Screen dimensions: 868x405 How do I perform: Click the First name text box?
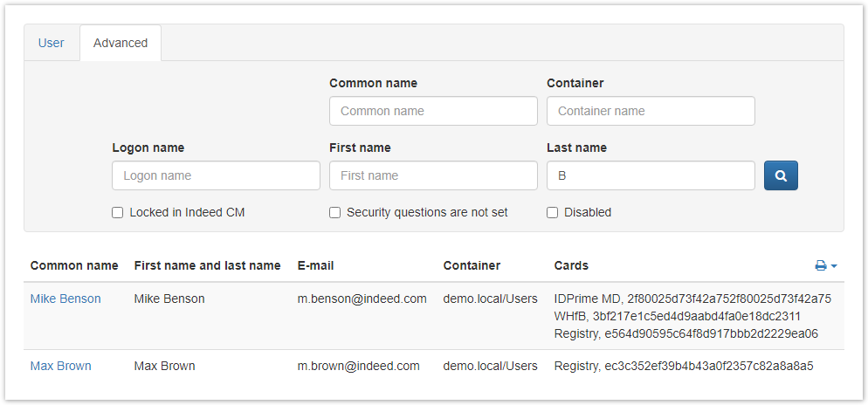433,175
